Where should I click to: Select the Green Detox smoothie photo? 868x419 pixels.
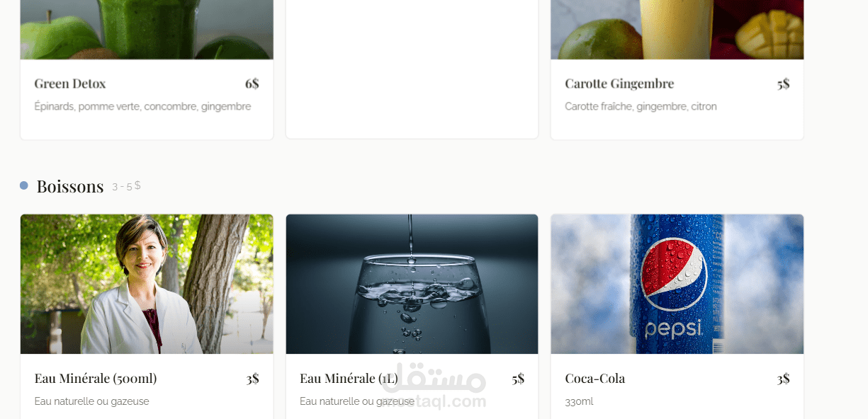(x=147, y=29)
